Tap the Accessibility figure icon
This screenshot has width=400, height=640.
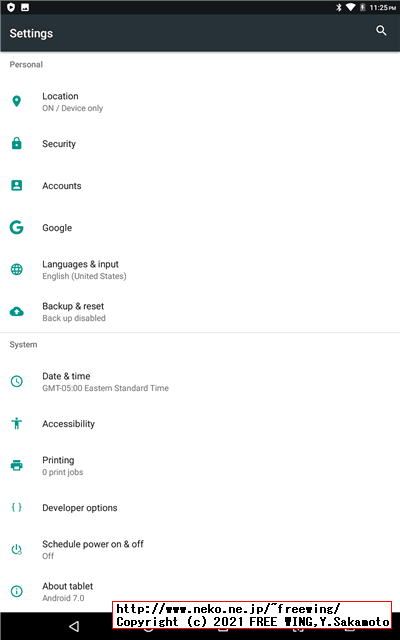[16, 423]
